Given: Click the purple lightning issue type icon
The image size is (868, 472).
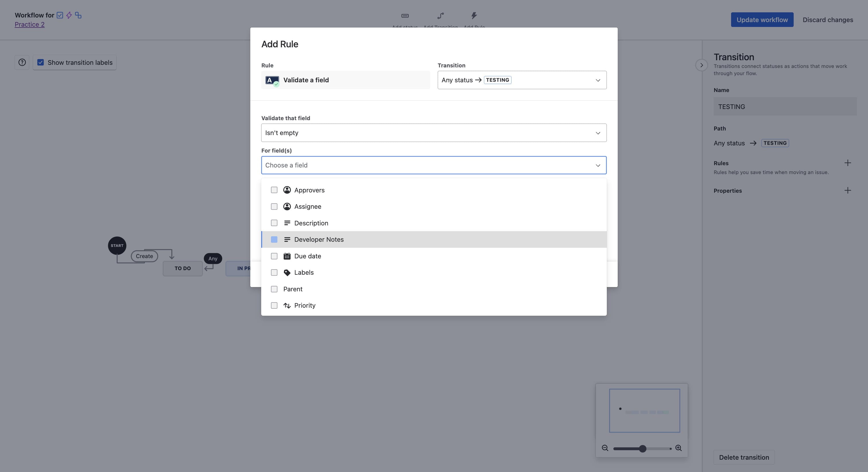Looking at the screenshot, I should (x=69, y=15).
